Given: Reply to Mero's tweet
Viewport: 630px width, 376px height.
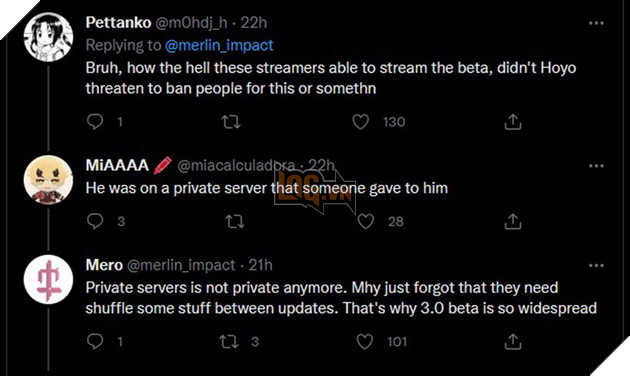Looking at the screenshot, I should pos(95,341).
